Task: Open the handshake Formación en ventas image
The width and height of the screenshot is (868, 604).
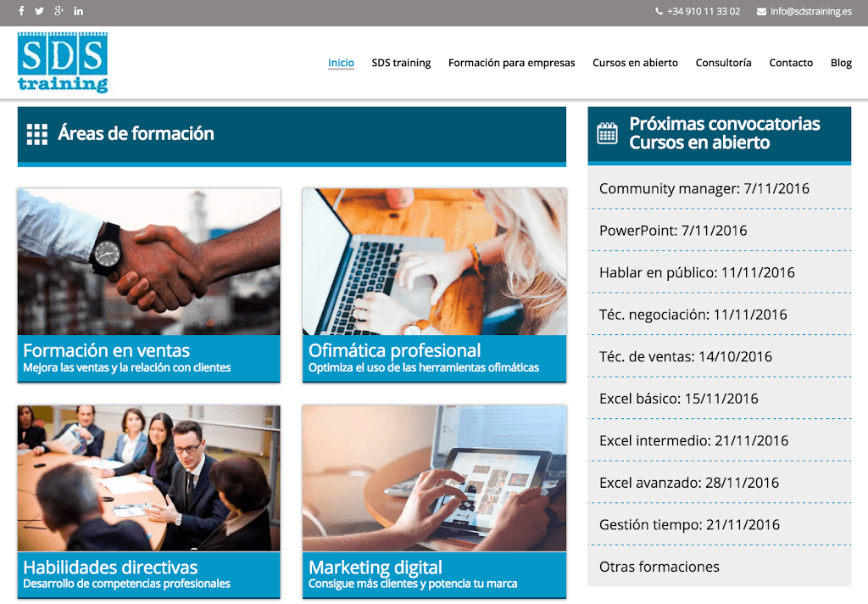Action: point(148,261)
